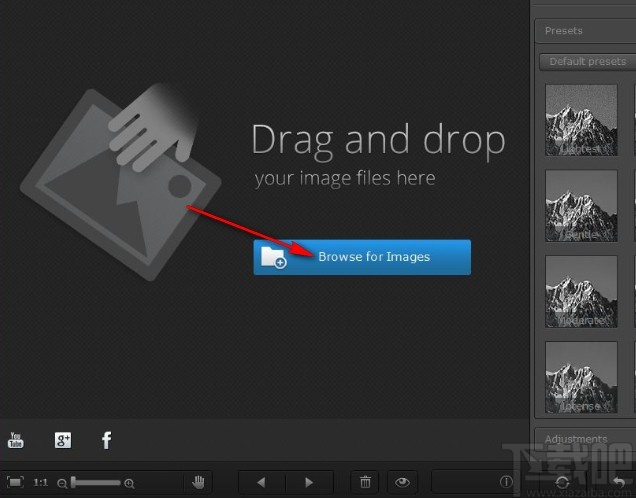Image resolution: width=636 pixels, height=498 pixels.
Task: Go to the next image arrow
Action: [x=309, y=482]
